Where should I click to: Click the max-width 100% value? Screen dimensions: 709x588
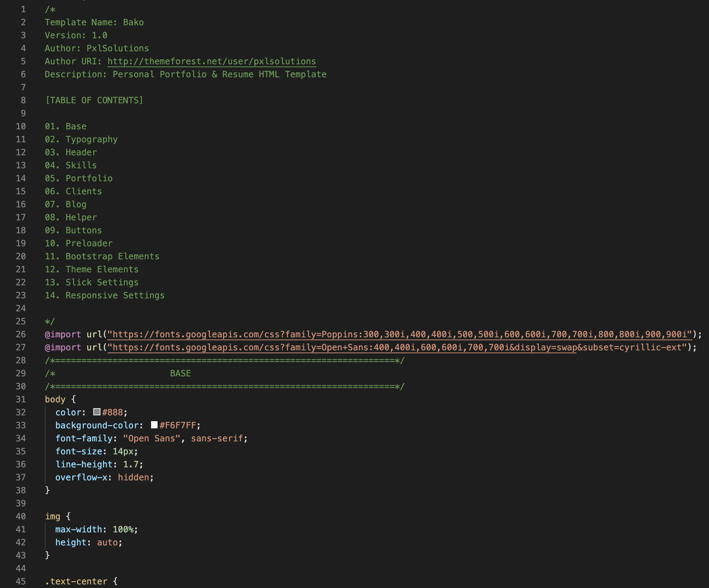click(123, 529)
